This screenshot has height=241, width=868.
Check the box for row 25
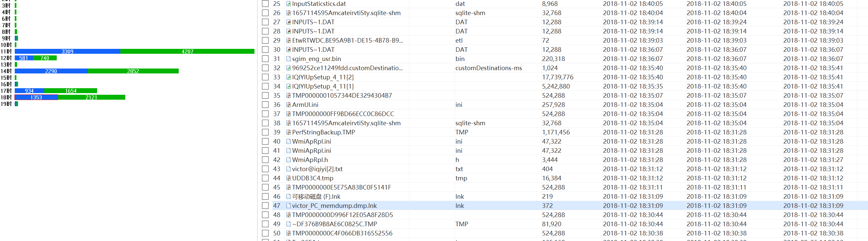pos(265,4)
